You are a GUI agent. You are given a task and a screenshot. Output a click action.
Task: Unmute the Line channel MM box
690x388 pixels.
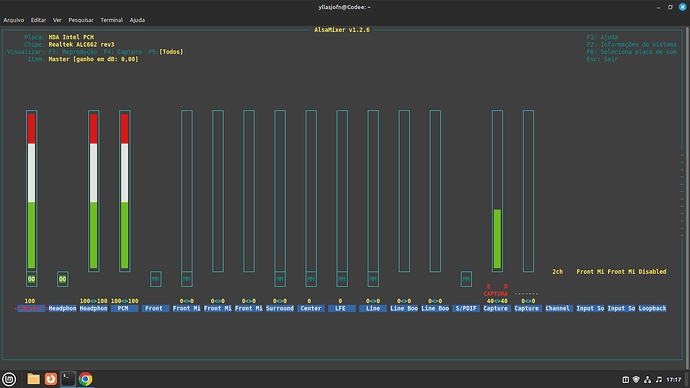[373, 279]
